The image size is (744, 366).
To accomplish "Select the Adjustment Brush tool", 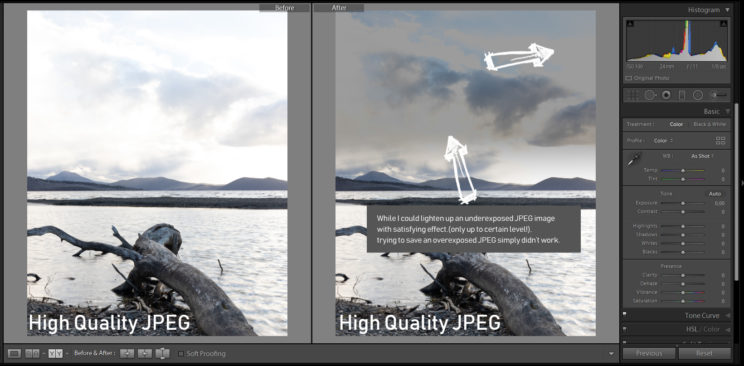I will 718,95.
